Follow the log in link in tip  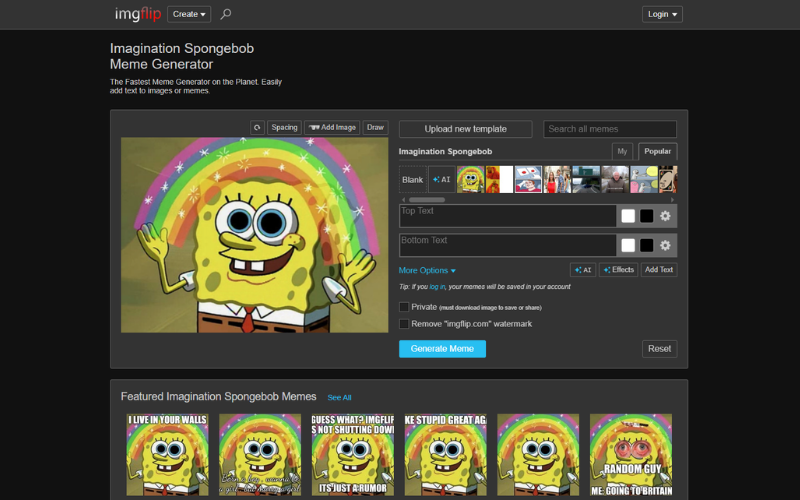pyautogui.click(x=437, y=287)
